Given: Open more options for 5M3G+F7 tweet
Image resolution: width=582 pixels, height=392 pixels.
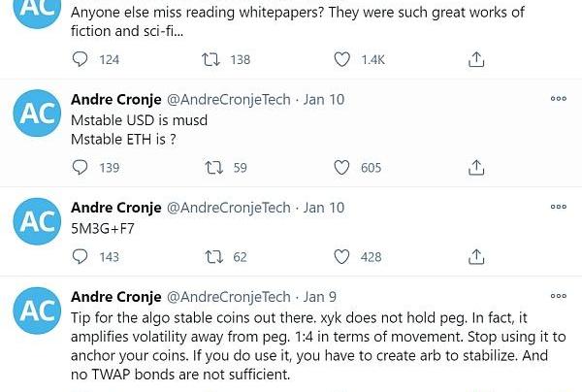Looking at the screenshot, I should click(x=558, y=207).
